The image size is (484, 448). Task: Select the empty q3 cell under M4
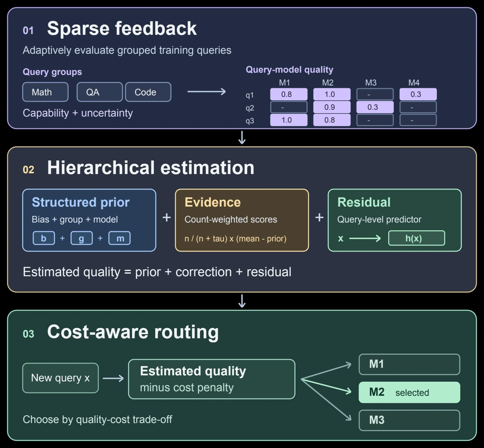tap(418, 120)
